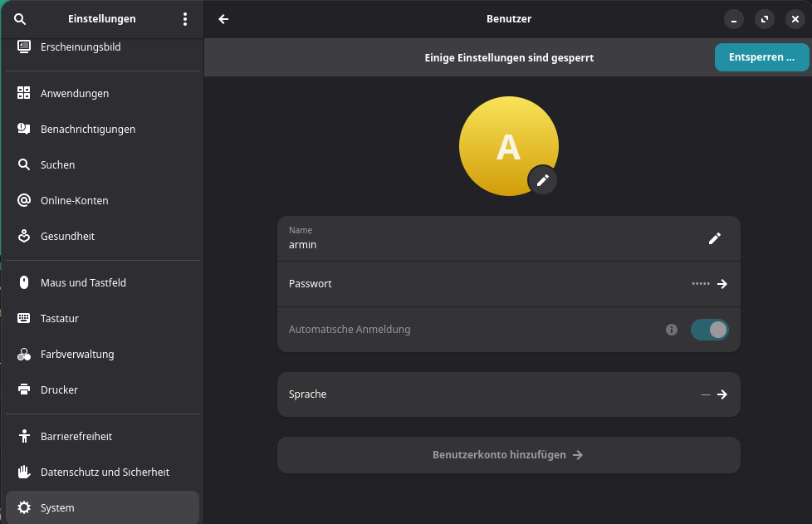Click the Drucker printer icon
The width and height of the screenshot is (812, 524).
(x=24, y=389)
